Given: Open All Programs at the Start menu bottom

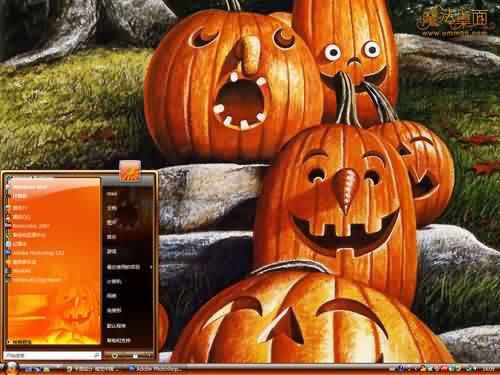Looking at the screenshot, I should 20,342.
